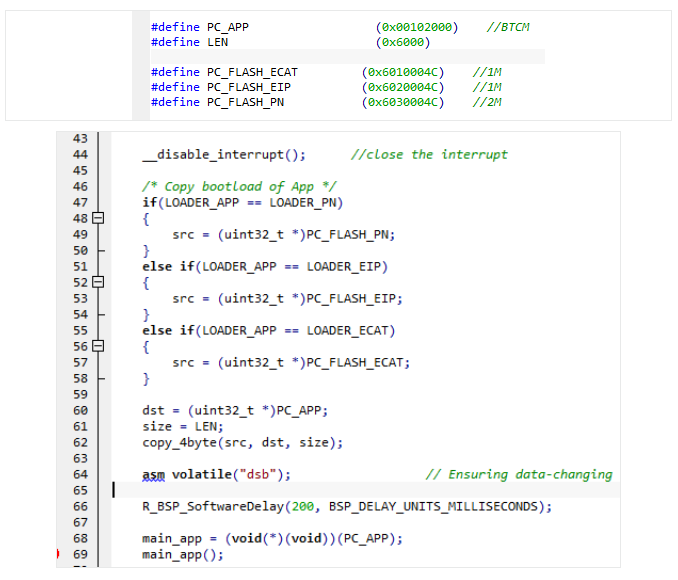Click the 'src = (uint32_t *)PC_FLASH_PN;' line
This screenshot has width=678, height=580.
(284, 235)
